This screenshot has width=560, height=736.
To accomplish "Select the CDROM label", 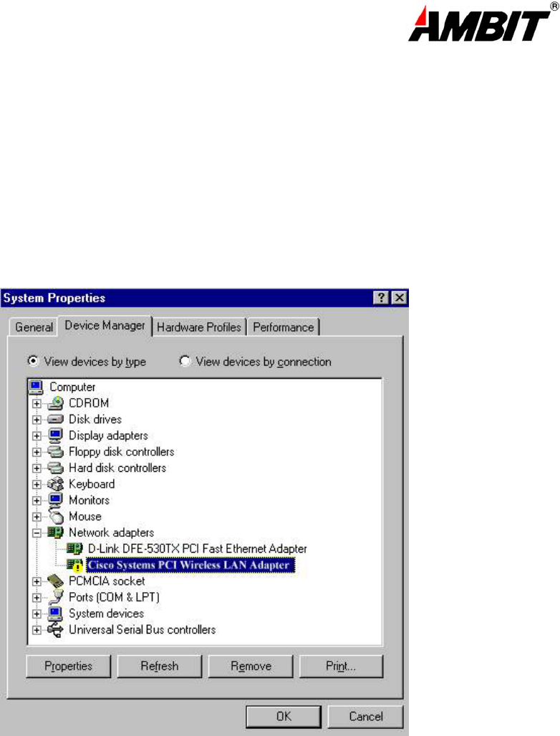I will tap(89, 403).
